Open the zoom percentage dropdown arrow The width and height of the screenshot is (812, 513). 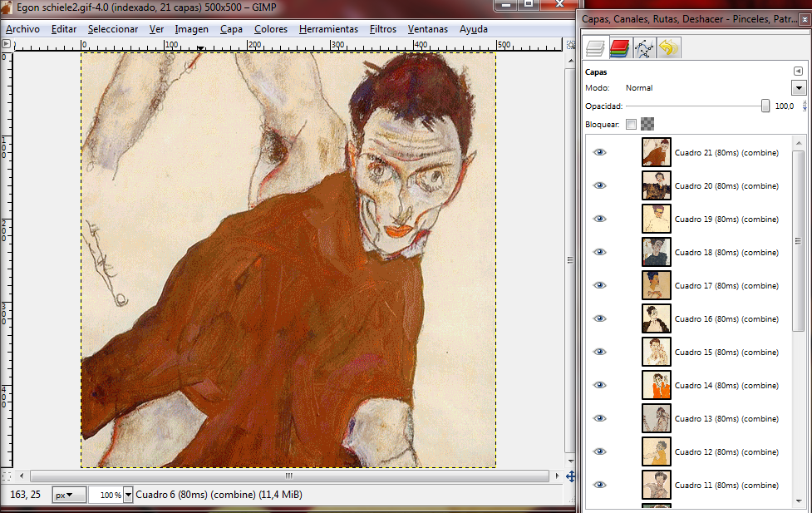click(x=128, y=495)
